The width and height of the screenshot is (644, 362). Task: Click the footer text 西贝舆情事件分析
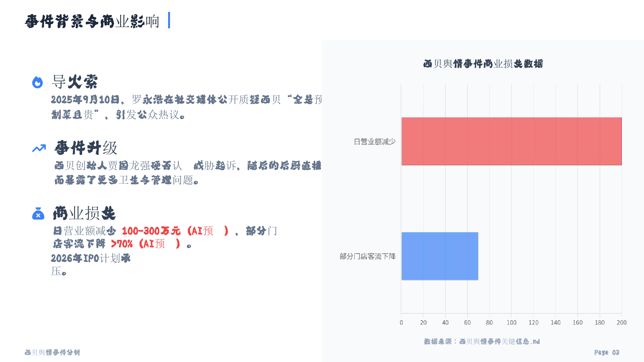52,352
